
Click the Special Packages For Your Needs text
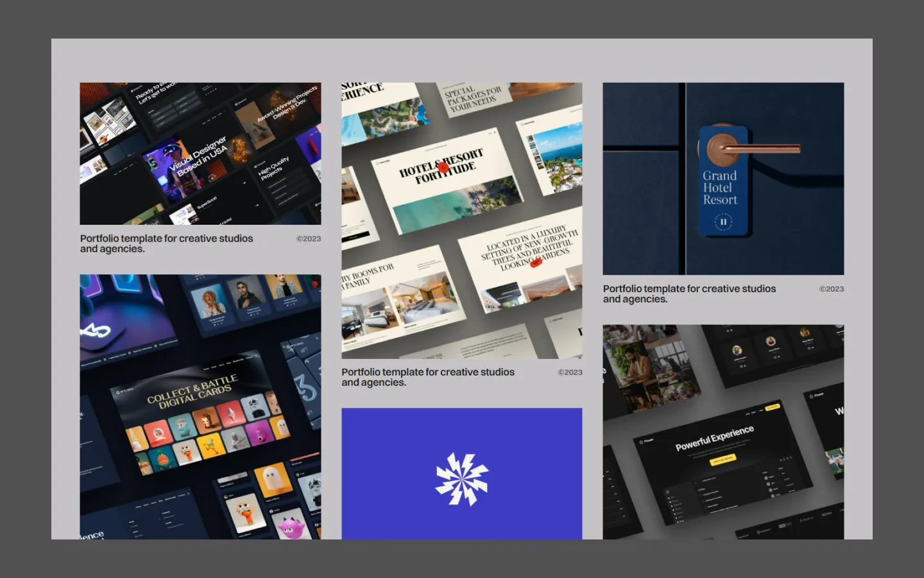(473, 98)
